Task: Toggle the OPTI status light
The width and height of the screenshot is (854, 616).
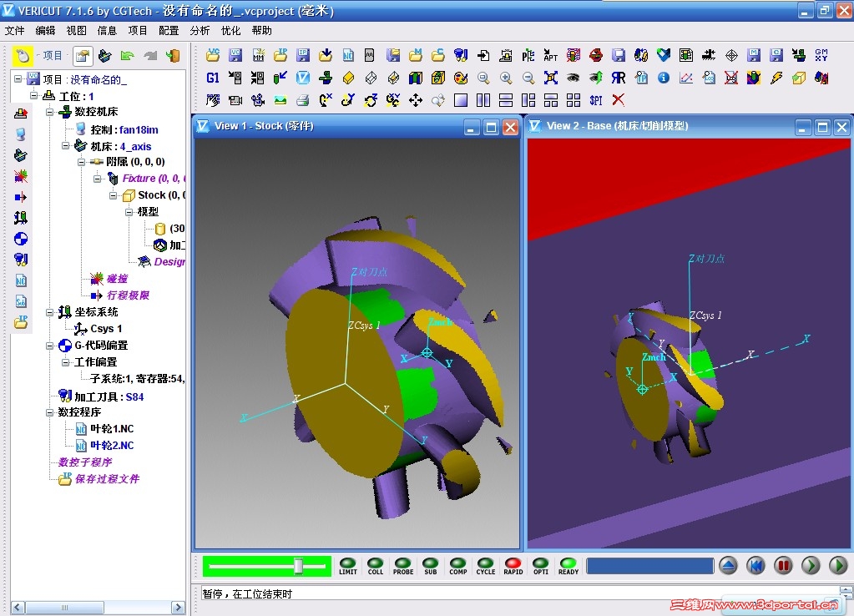Action: [x=541, y=565]
